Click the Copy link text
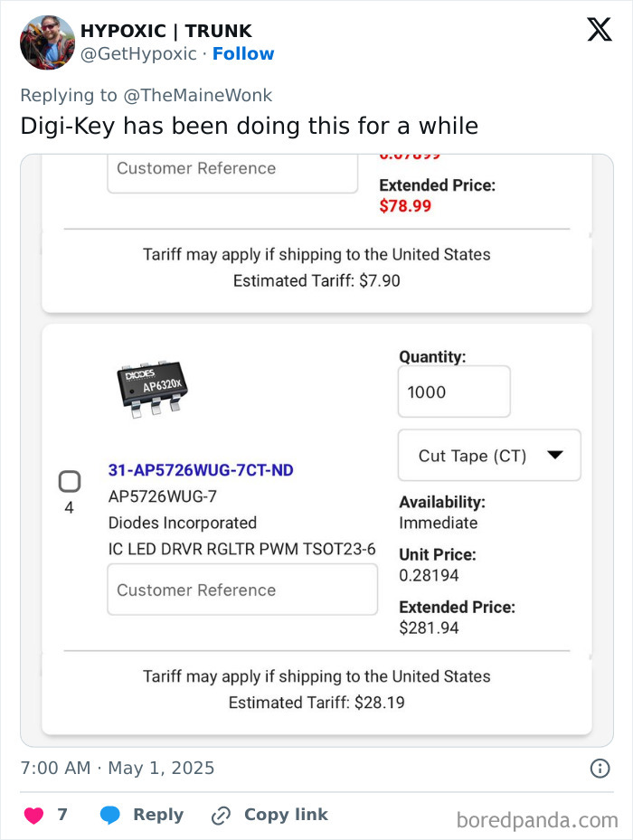The height and width of the screenshot is (840, 633). click(286, 814)
